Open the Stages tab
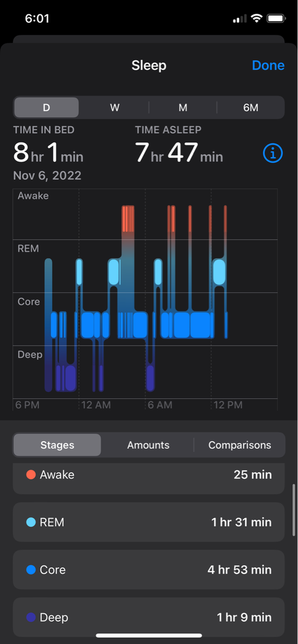 coord(57,445)
